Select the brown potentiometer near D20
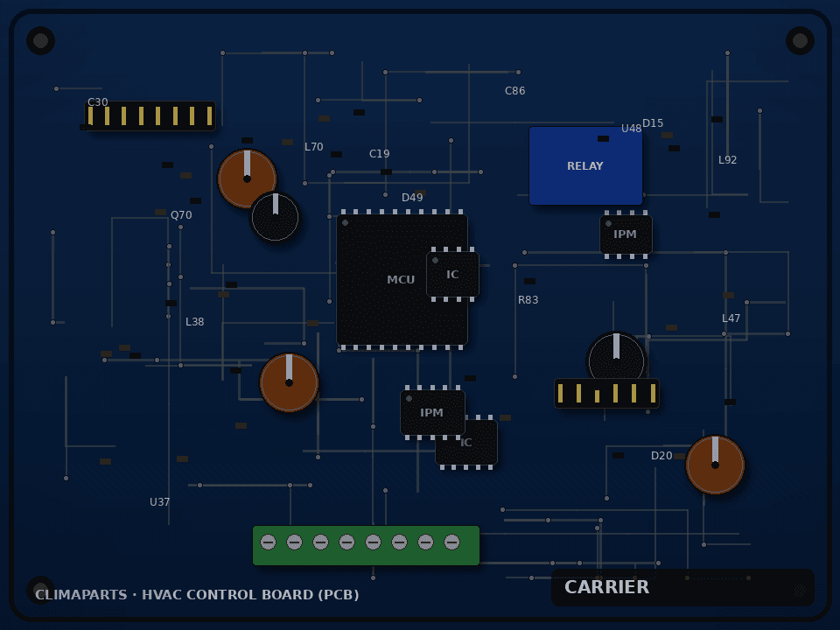This screenshot has height=630, width=840. pyautogui.click(x=715, y=465)
